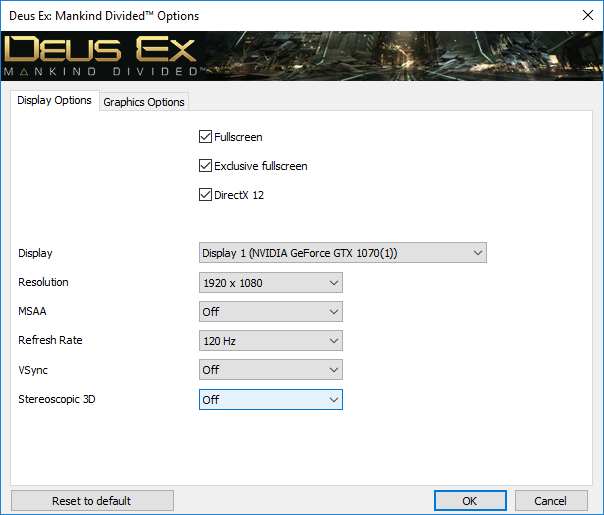Click the MSAA label

click(x=32, y=311)
